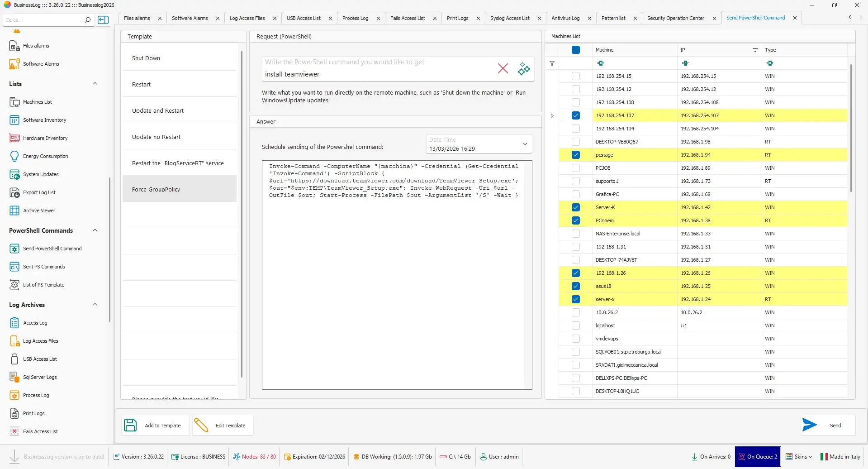Click Edit Template button
Viewport: 868px width, 469px height.
coord(223,426)
